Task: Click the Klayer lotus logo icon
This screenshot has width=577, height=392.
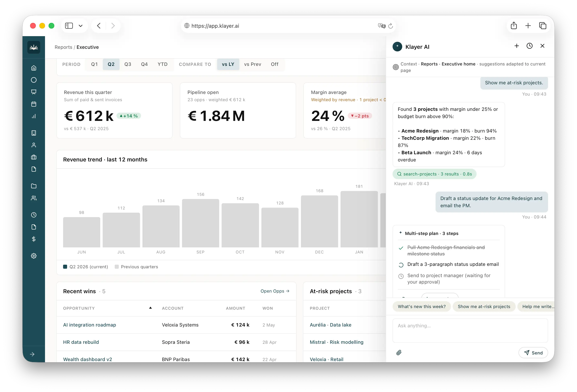Action: [34, 47]
